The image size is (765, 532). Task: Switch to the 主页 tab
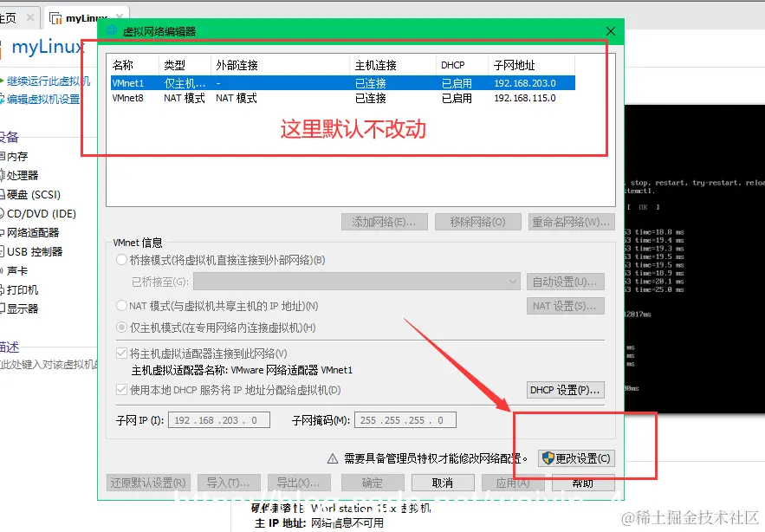pyautogui.click(x=10, y=16)
